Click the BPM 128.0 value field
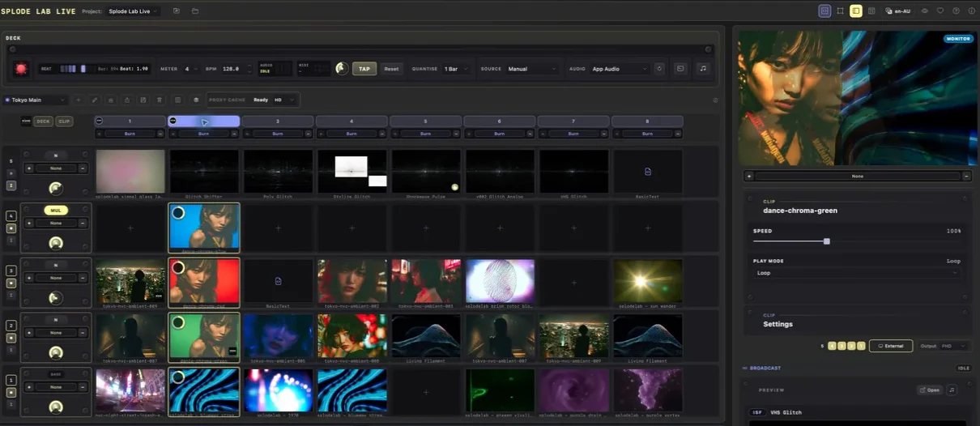Screen dimensions: 980x426 click(231, 69)
